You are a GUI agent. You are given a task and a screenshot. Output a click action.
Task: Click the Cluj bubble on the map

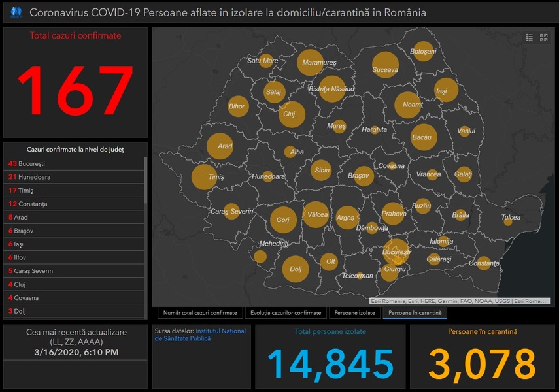(292, 114)
